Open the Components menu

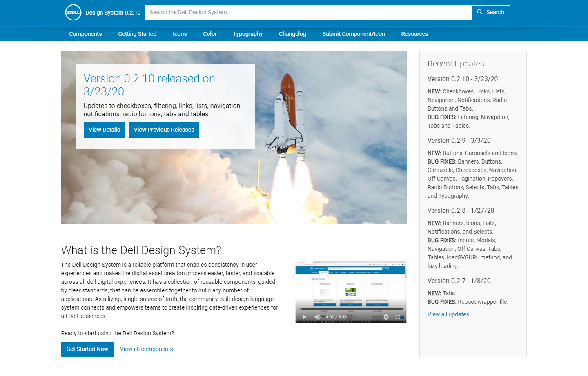85,34
